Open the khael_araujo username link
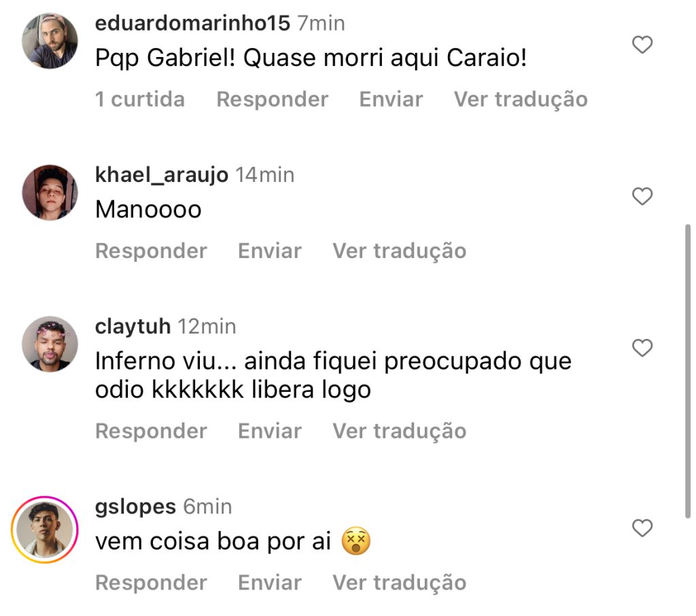This screenshot has height=616, width=696. [x=162, y=175]
